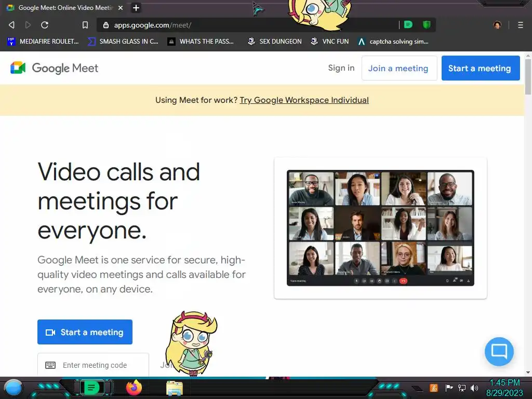The height and width of the screenshot is (399, 532).
Task: Click the Join a meeting button
Action: [x=399, y=68]
